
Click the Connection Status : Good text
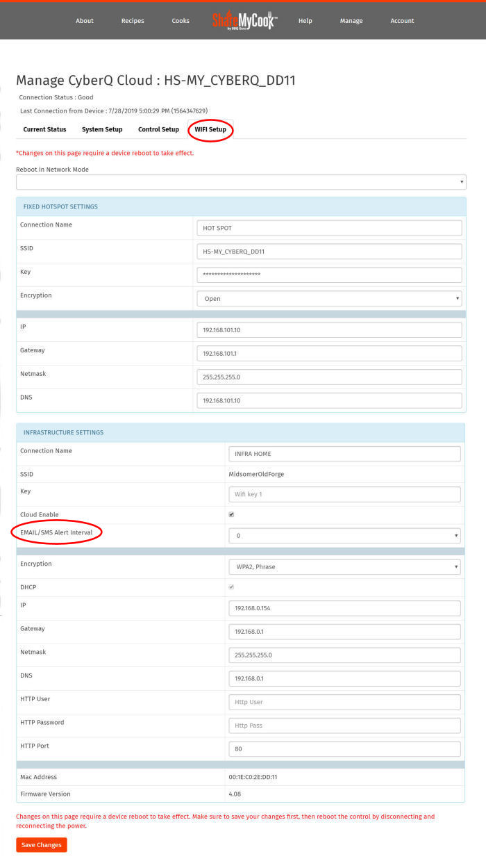click(x=56, y=97)
